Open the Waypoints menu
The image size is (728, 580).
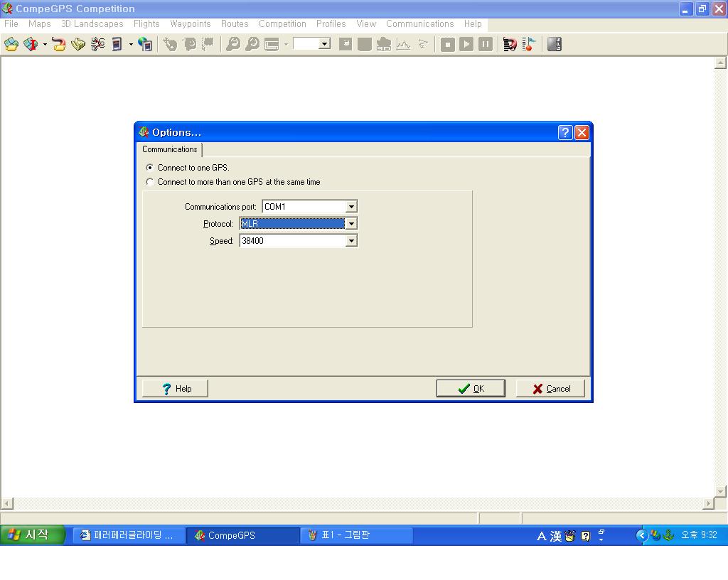tap(191, 23)
